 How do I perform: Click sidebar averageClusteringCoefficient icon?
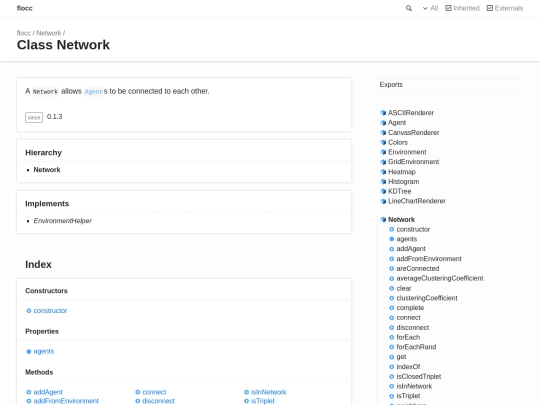point(392,279)
